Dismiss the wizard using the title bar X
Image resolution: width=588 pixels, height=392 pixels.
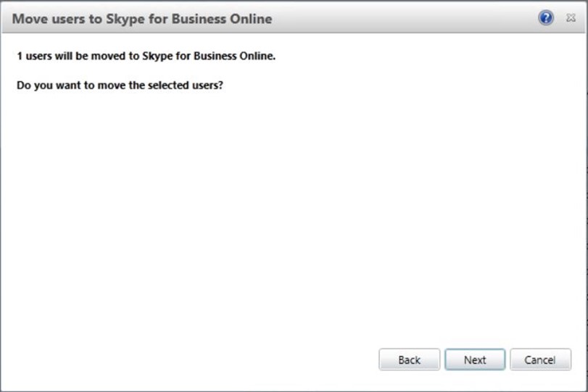click(571, 18)
